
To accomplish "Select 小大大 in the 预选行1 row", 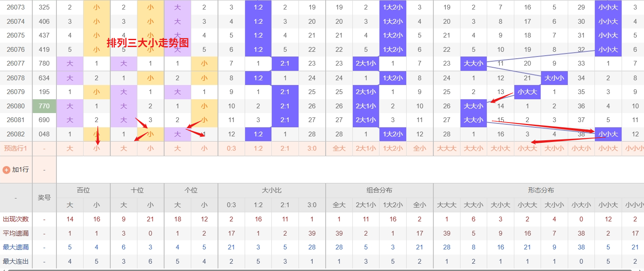I will point(527,148).
